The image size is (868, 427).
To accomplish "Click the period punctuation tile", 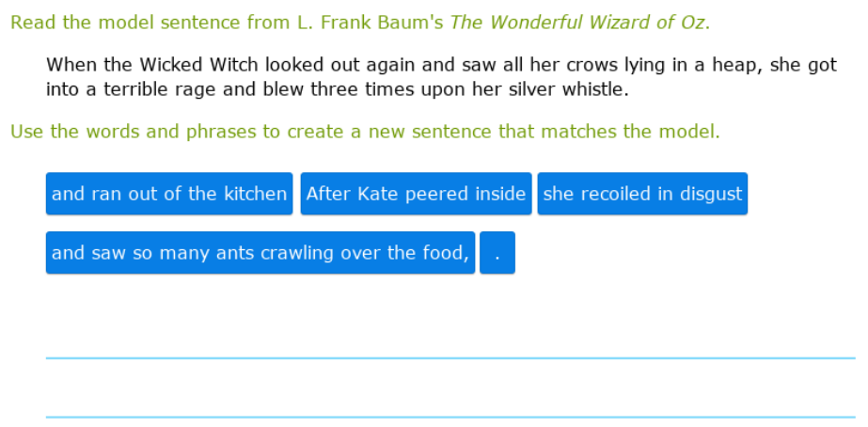I will click(x=497, y=253).
